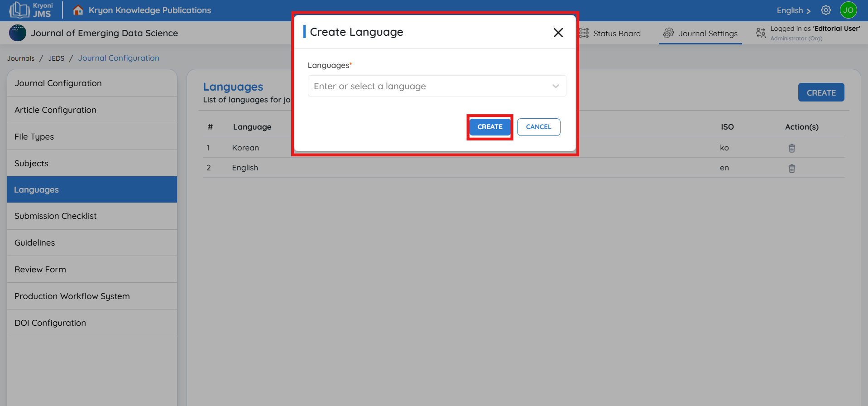Open DOI Configuration in sidebar
The image size is (868, 406).
click(50, 323)
